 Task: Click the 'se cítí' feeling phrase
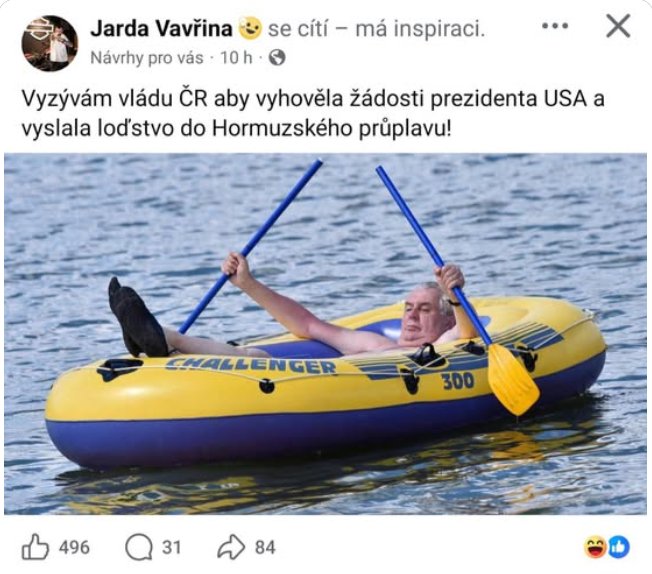(298, 29)
